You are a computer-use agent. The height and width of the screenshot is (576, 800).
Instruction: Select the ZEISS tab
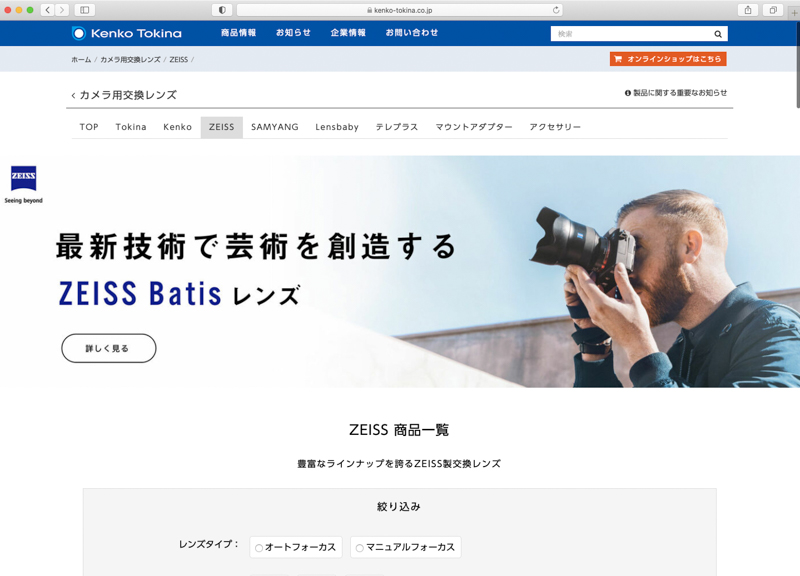pos(221,127)
